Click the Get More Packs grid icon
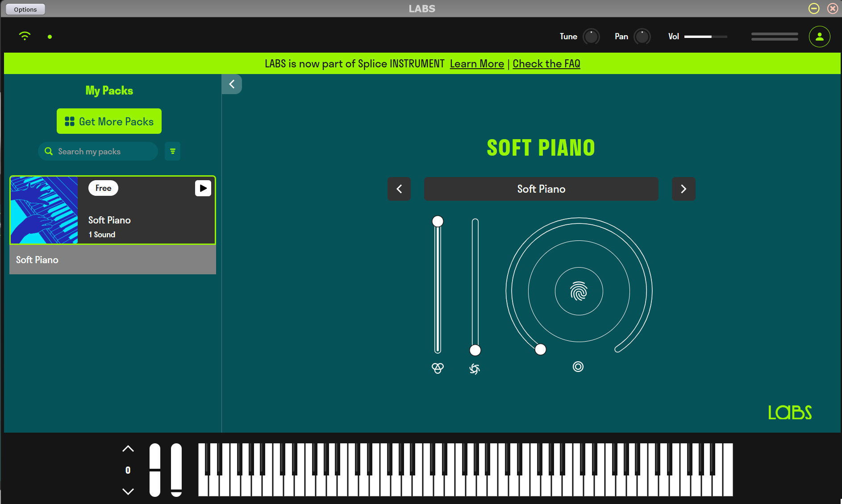 coord(70,121)
